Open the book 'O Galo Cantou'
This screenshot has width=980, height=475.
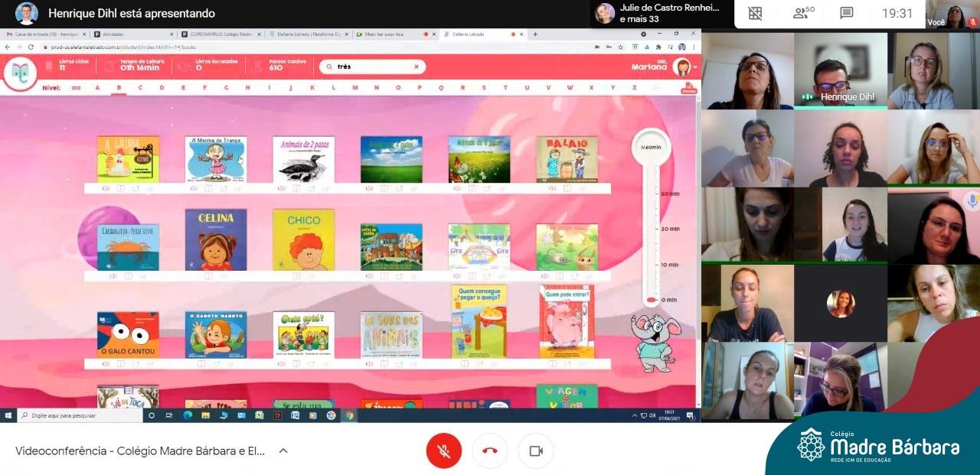point(128,335)
